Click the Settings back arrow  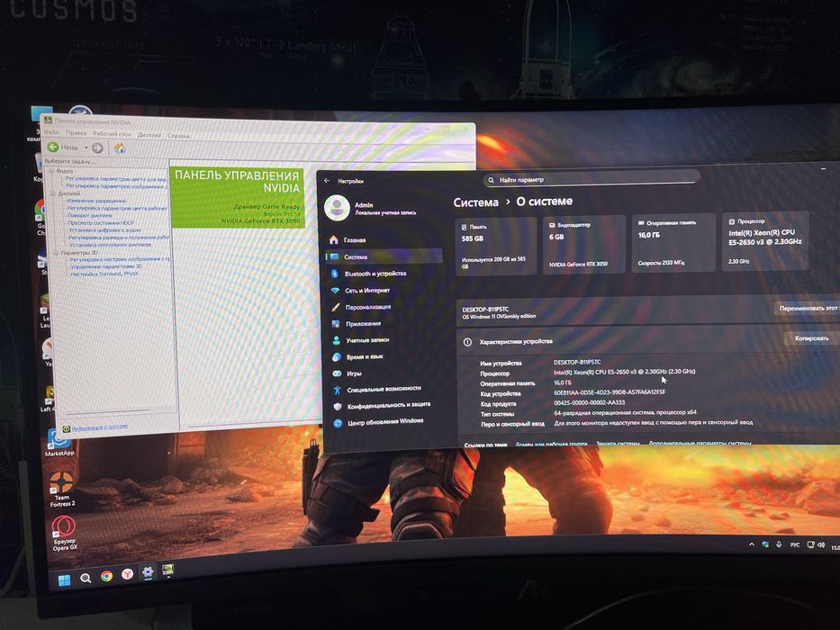click(x=327, y=181)
